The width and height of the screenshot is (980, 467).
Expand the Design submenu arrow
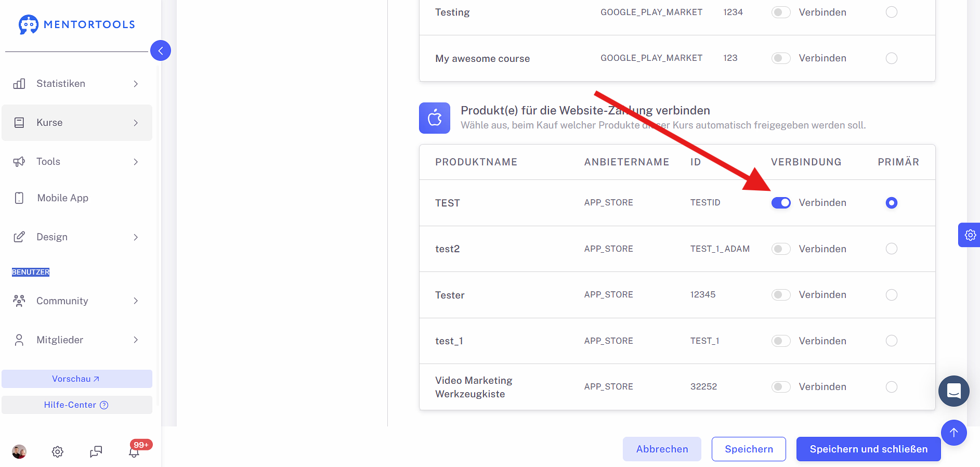(x=136, y=237)
